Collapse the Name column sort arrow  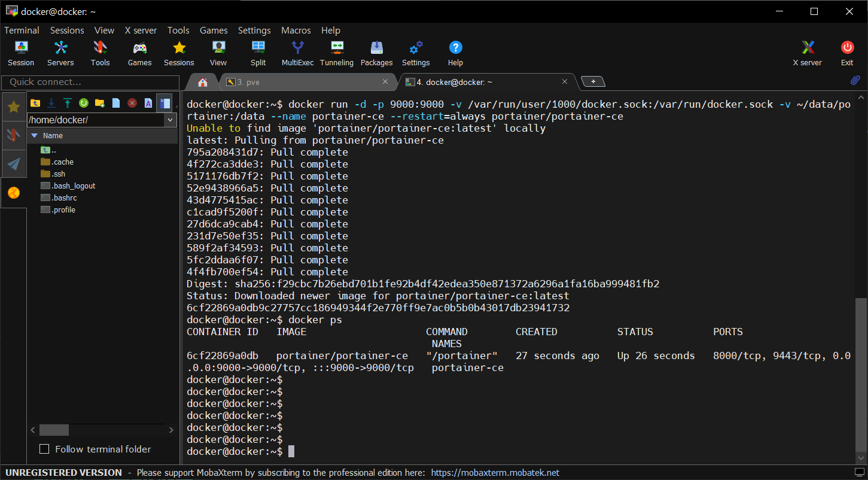(x=34, y=136)
